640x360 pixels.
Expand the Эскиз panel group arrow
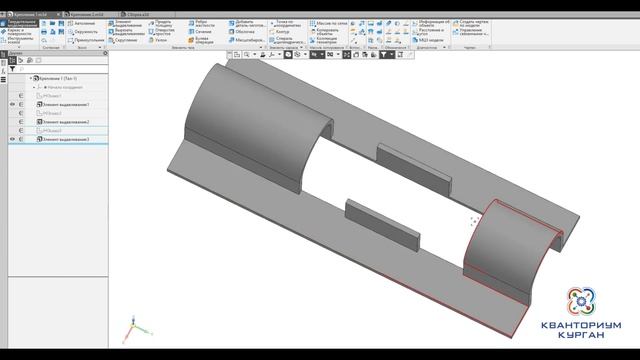pos(100,48)
